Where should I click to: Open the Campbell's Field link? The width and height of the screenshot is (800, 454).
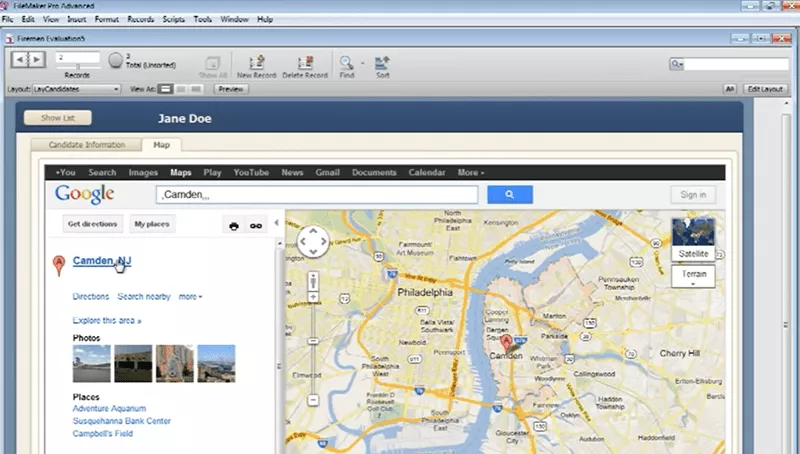click(x=103, y=434)
